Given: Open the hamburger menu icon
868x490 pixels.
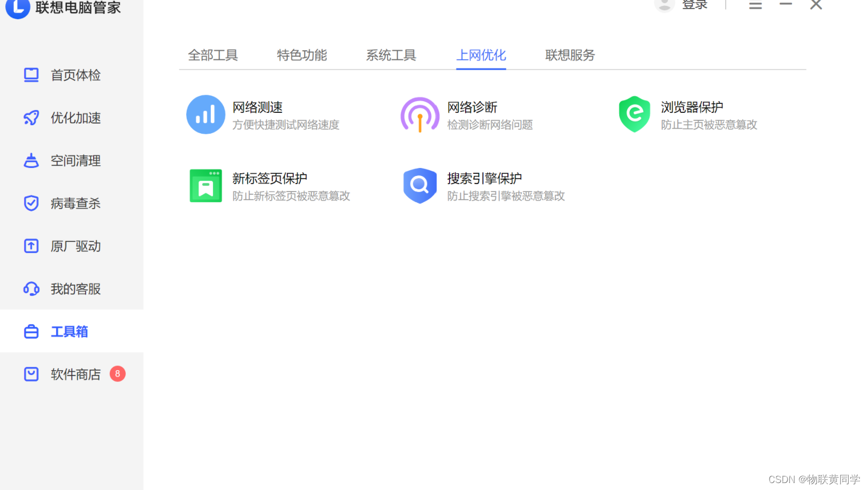Looking at the screenshot, I should tap(756, 5).
